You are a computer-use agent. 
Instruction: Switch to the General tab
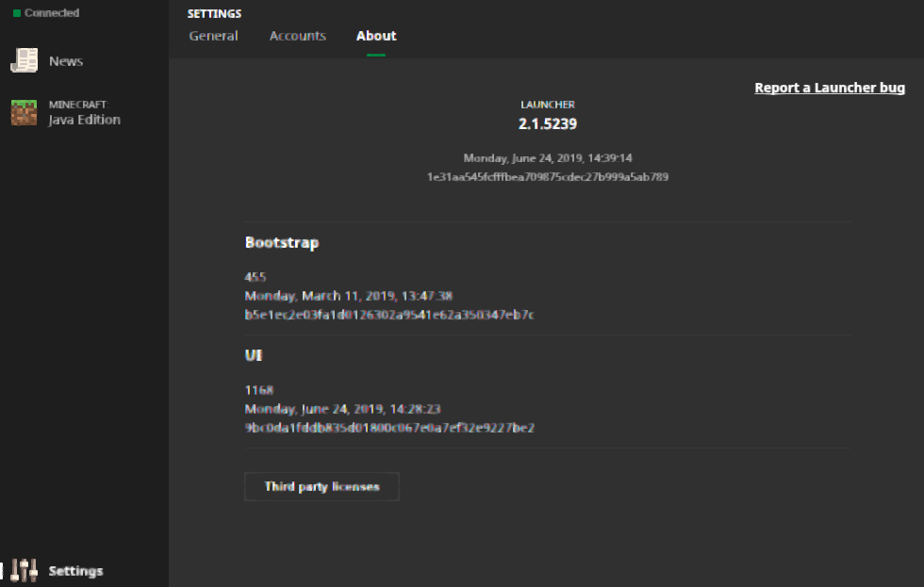pyautogui.click(x=213, y=36)
